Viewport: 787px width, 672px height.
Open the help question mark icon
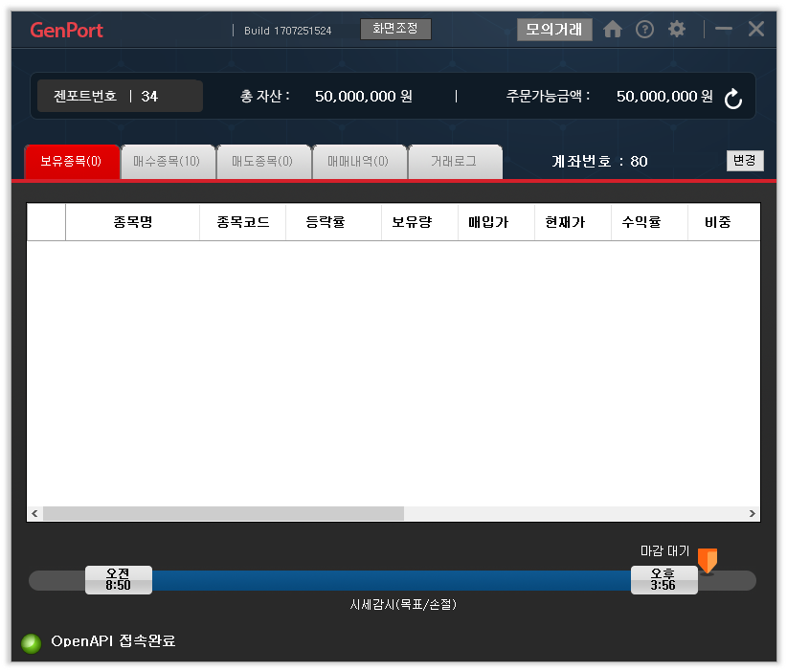click(x=644, y=30)
